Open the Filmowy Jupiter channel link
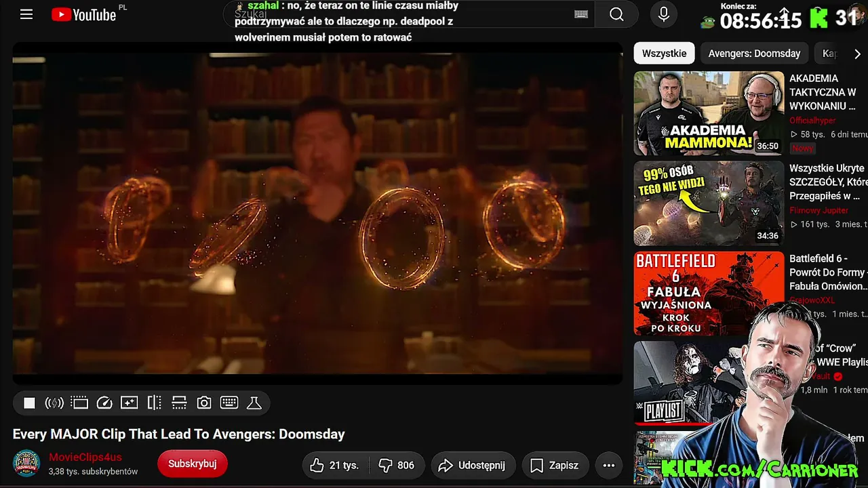This screenshot has width=868, height=488. tap(818, 210)
